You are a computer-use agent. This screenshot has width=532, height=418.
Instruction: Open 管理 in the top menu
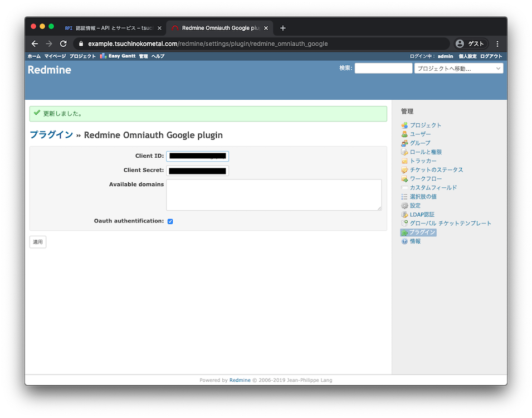tap(143, 56)
